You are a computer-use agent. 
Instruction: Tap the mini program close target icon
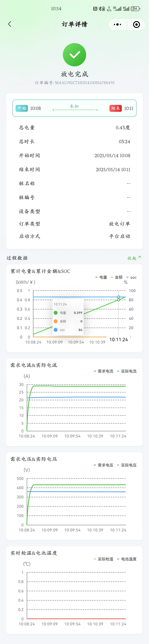pyautogui.click(x=136, y=25)
